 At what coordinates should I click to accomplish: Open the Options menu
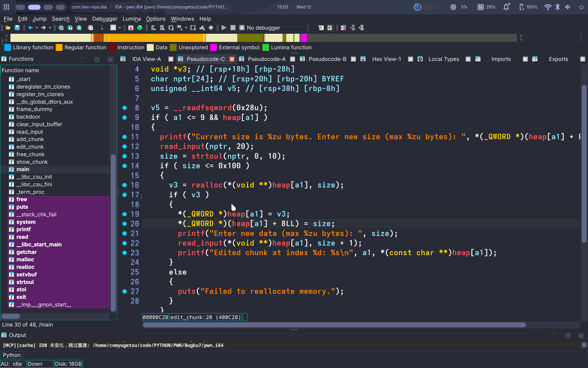156,19
